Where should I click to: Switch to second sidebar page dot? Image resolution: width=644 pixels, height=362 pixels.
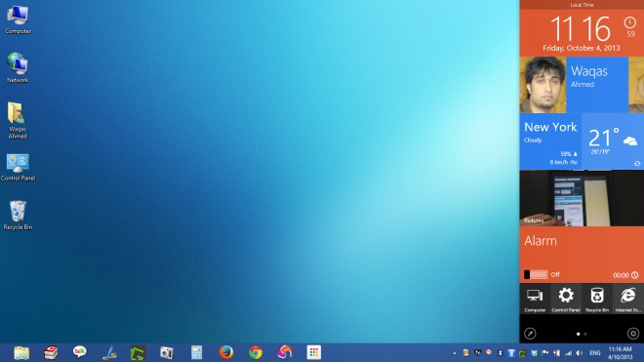[585, 334]
